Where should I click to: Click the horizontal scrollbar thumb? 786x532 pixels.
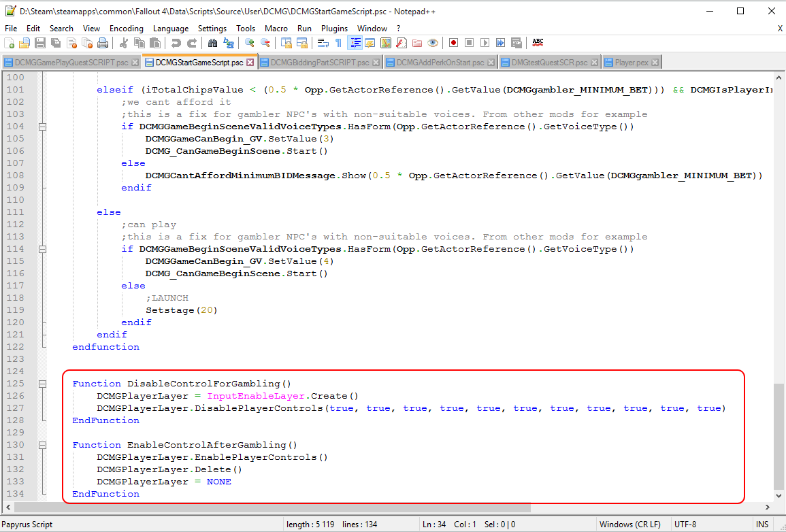(272, 508)
